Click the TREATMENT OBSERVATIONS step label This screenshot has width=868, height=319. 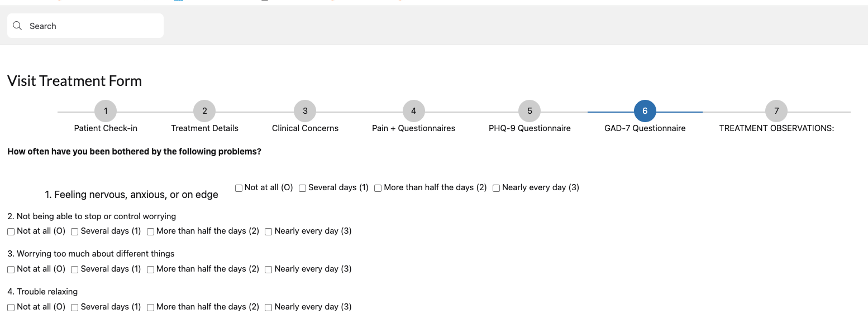776,128
